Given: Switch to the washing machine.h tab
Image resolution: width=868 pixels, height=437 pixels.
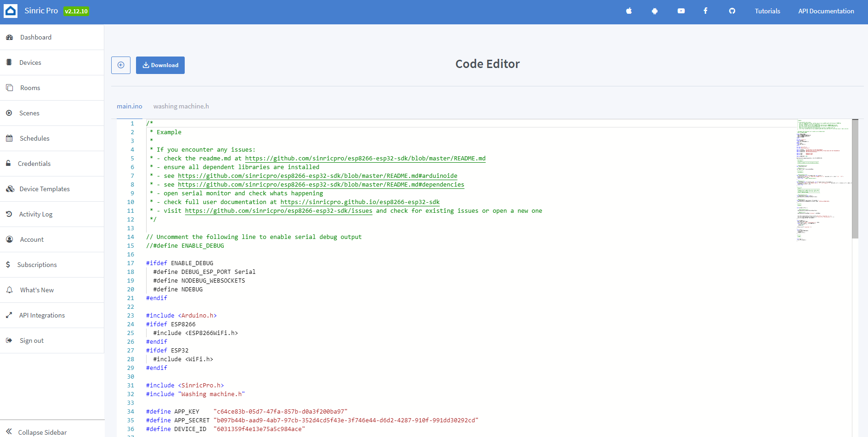Looking at the screenshot, I should [181, 106].
